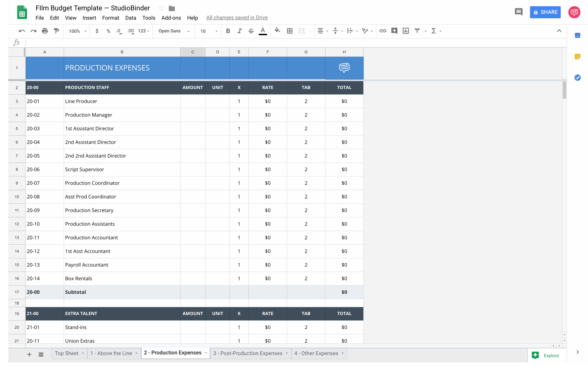
Task: Toggle strikethrough formatting
Action: click(x=251, y=31)
